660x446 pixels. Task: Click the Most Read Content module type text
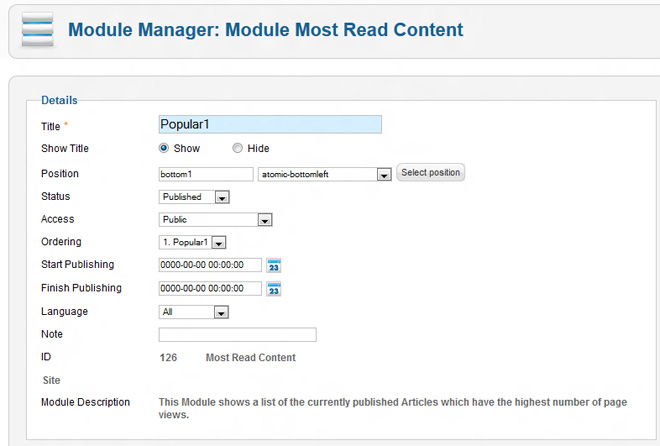pyautogui.click(x=250, y=357)
